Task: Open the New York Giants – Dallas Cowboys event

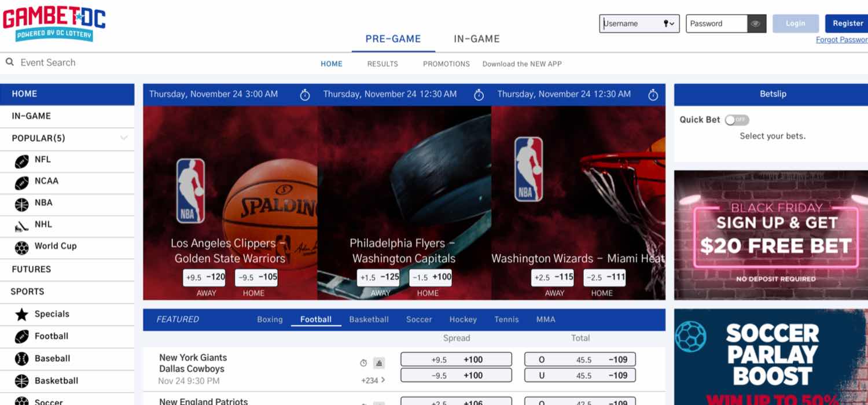Action: 193,363
